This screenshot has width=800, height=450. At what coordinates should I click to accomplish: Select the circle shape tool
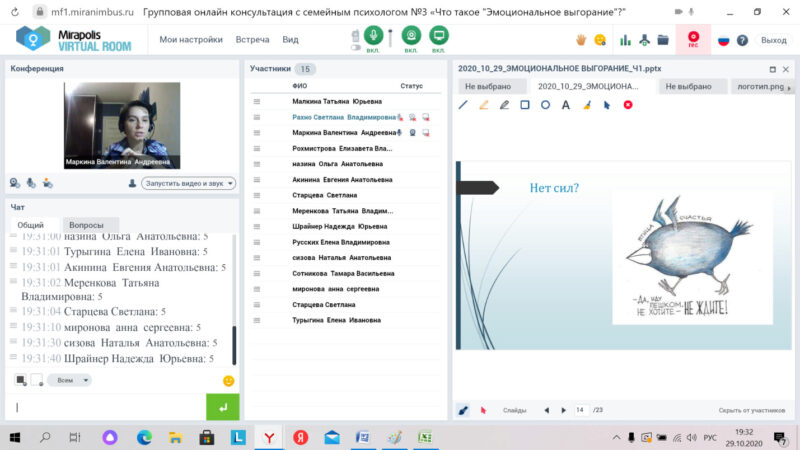coord(545,105)
